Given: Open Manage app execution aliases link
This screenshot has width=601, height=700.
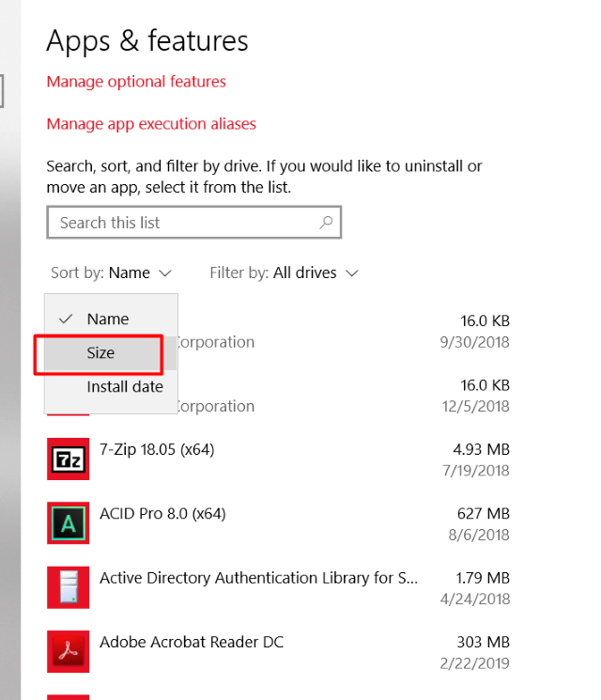Looking at the screenshot, I should point(151,124).
